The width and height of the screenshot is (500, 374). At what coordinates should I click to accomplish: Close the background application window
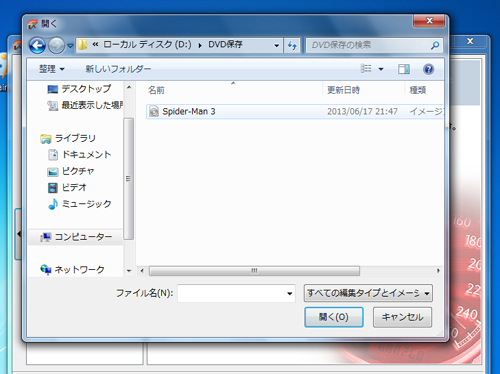tap(470, 41)
